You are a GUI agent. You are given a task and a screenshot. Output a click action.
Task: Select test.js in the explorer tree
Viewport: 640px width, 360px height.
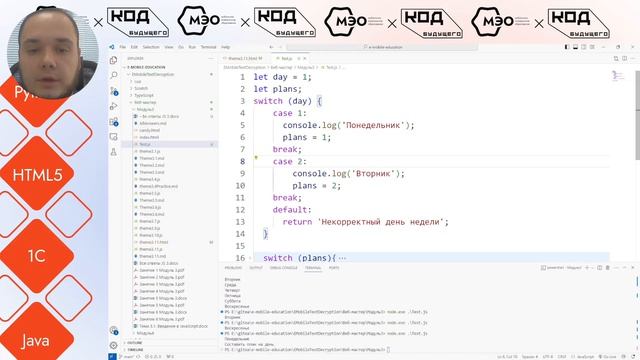point(170,144)
